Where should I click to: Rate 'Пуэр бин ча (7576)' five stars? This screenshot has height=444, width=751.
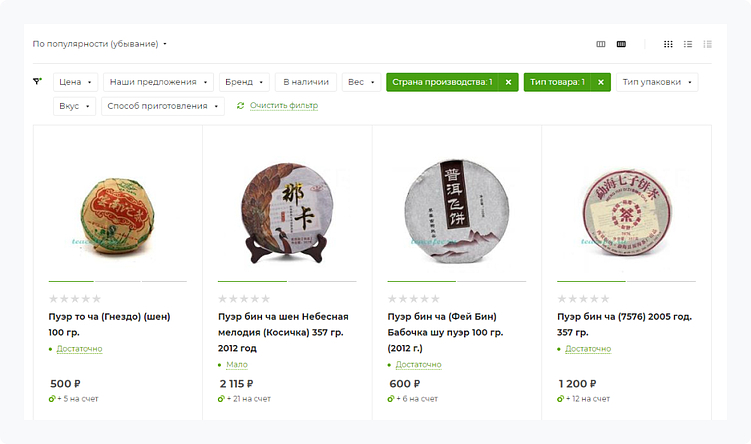pos(606,299)
